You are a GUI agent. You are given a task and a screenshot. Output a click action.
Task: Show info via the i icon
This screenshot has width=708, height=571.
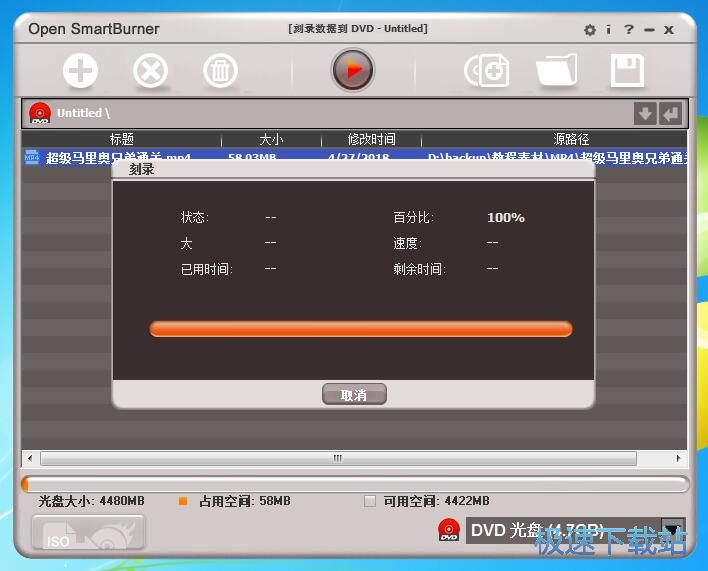coord(609,30)
